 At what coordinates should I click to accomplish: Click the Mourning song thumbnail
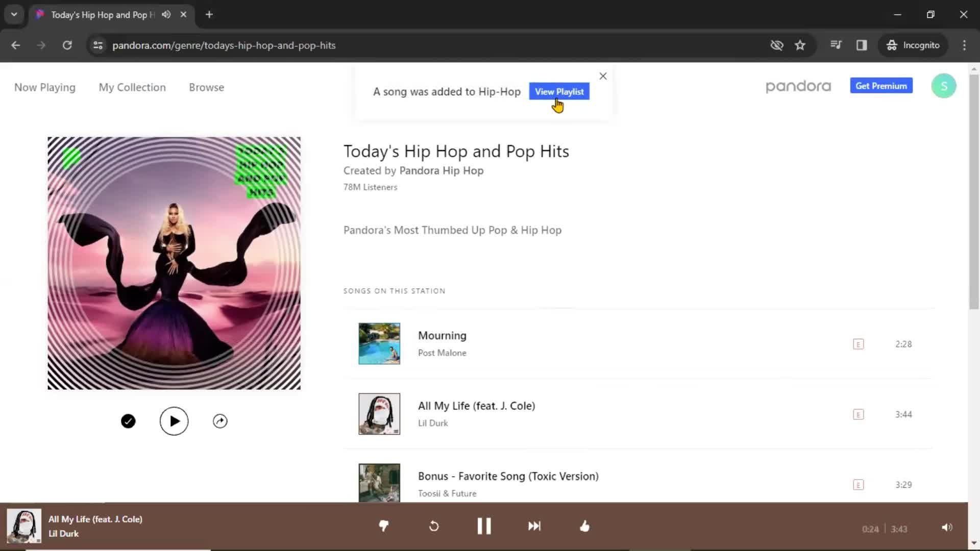point(379,343)
